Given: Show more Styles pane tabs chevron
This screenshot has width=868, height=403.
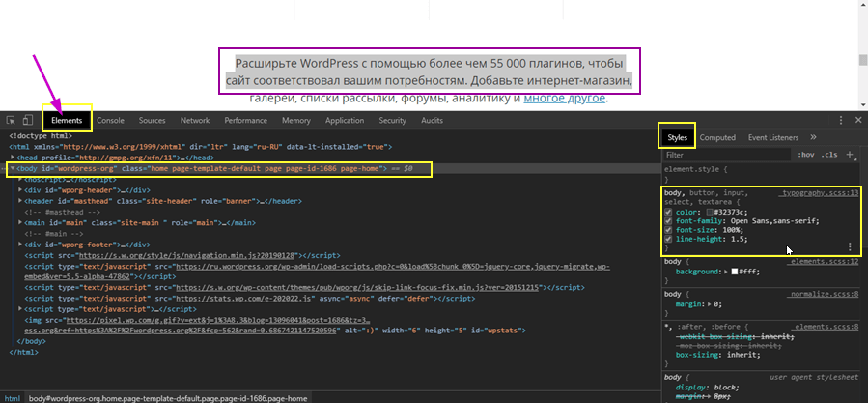Looking at the screenshot, I should [x=813, y=137].
